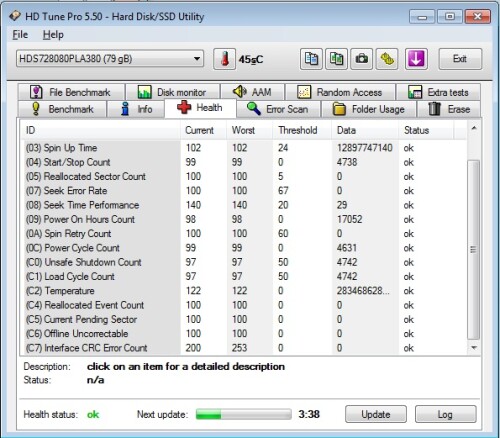Select the (C2) Temperature row
The image size is (500, 438).
click(x=243, y=291)
